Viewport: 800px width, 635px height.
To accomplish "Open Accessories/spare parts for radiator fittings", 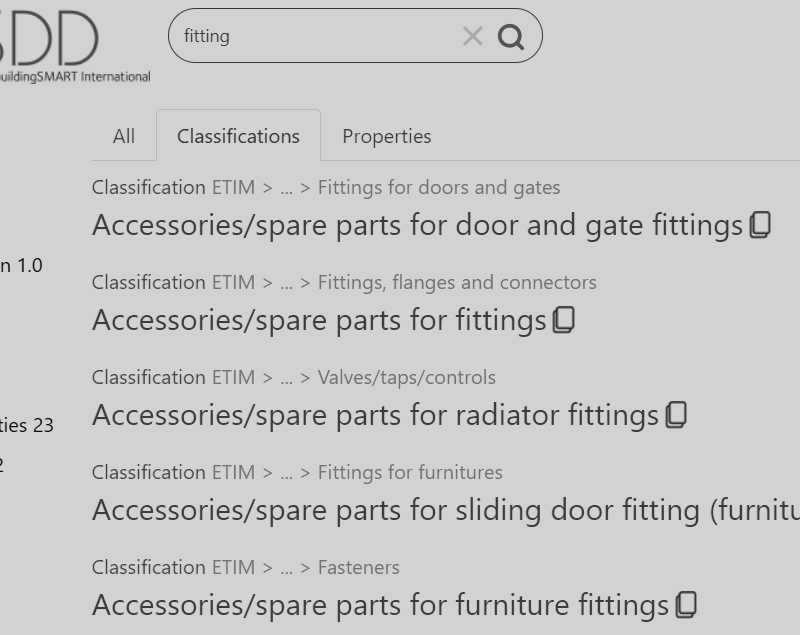I will [375, 415].
